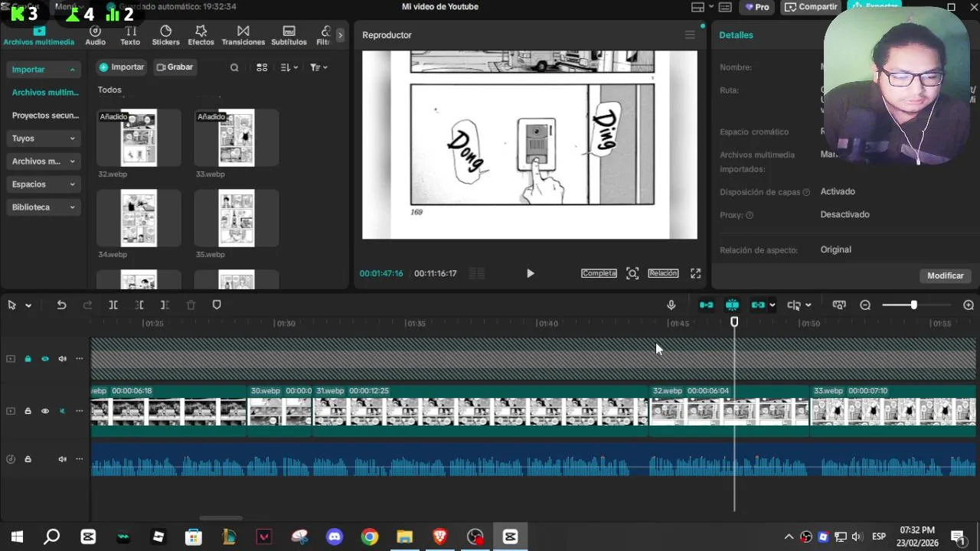The height and width of the screenshot is (551, 980).
Task: Click the Modificar button
Action: coord(946,275)
